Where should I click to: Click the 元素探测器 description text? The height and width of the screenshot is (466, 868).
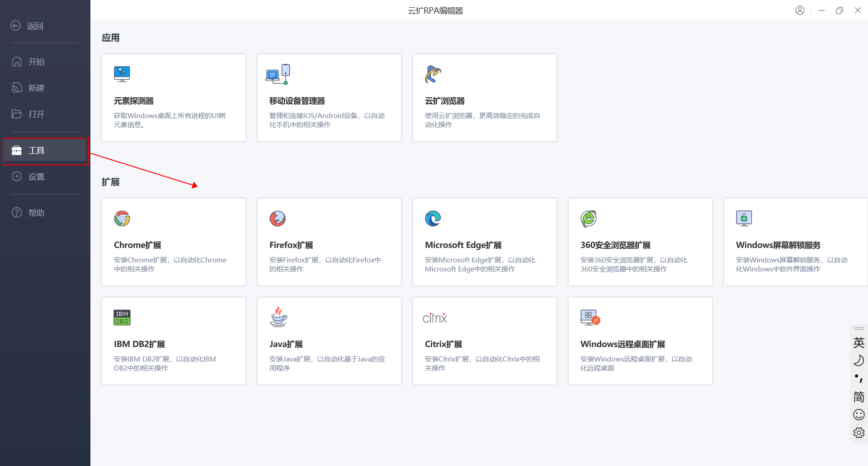click(170, 120)
